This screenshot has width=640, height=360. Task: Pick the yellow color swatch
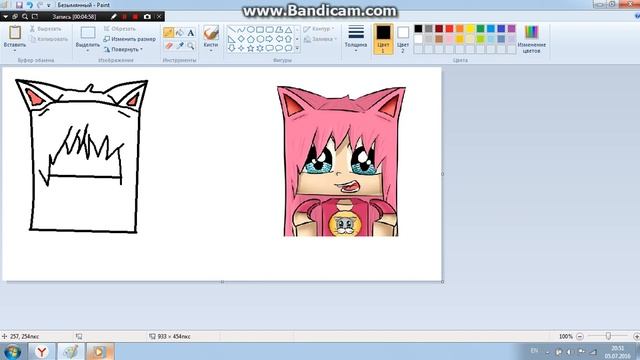(470, 29)
